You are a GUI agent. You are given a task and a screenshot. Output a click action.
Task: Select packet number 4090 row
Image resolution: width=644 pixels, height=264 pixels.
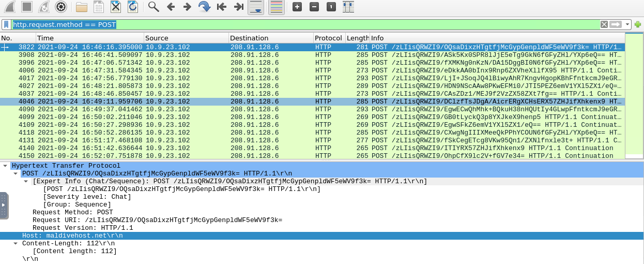312,109
